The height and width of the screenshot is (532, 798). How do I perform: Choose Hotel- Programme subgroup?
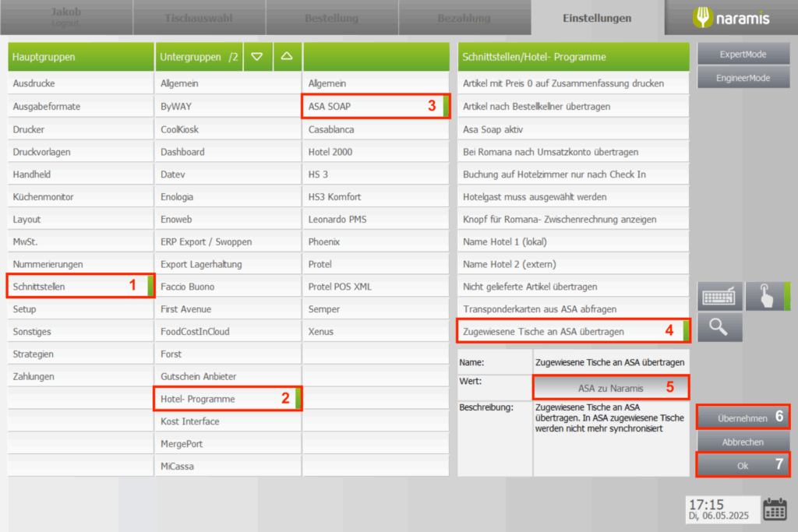point(226,399)
